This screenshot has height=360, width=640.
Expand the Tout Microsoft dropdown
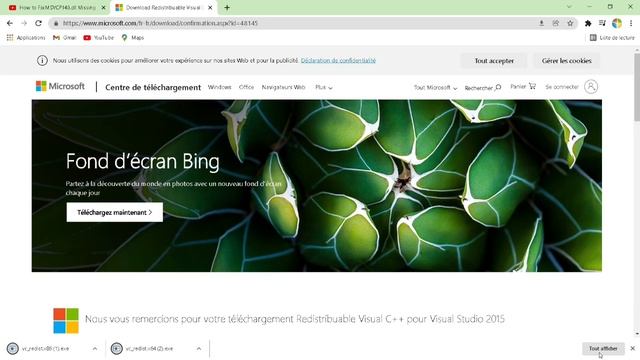pos(435,87)
